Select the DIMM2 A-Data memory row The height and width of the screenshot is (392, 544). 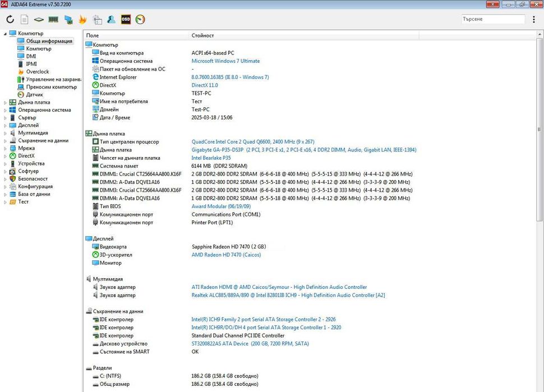coord(310,182)
